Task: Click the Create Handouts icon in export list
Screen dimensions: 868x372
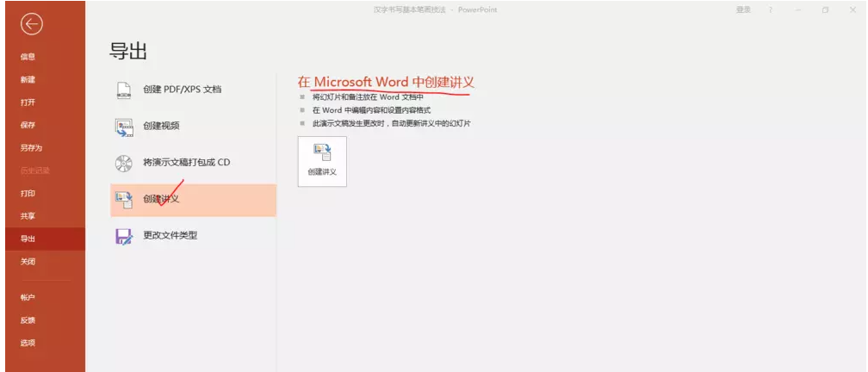Action: 123,200
